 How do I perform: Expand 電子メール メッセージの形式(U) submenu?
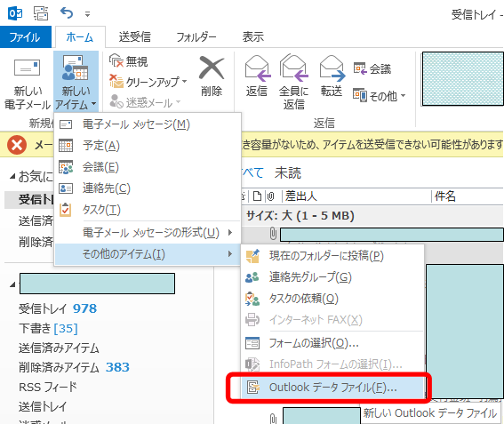[148, 232]
